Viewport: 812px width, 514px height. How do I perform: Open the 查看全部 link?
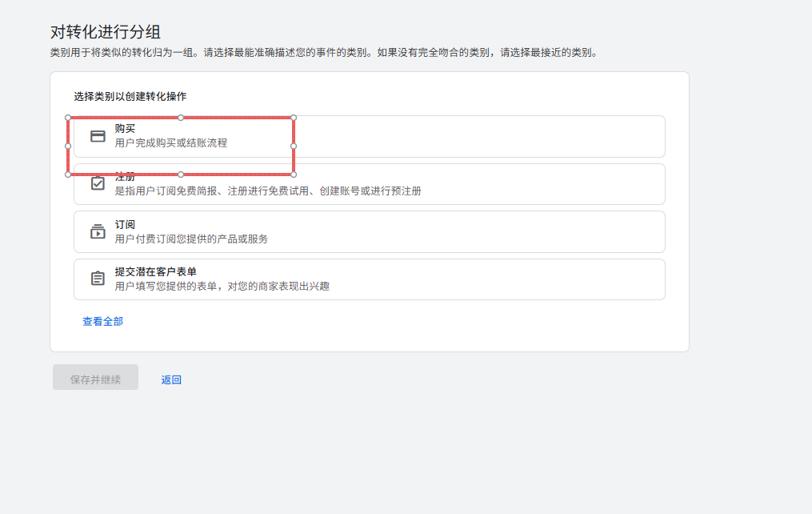point(102,321)
